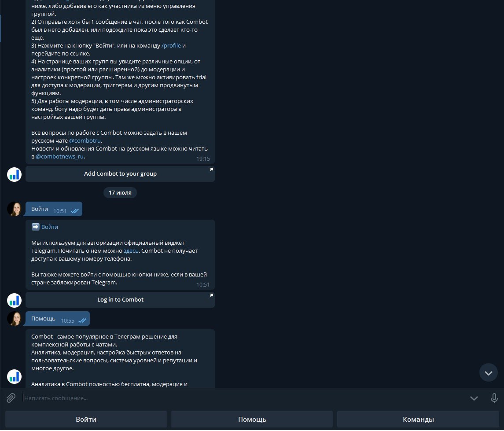This screenshot has width=504, height=431.
Task: Click the Add Combot to your group button
Action: [120, 174]
